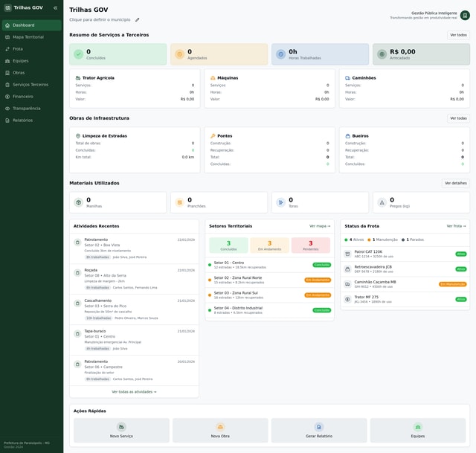The image size is (476, 453).
Task: Click Ver detalhes for Materiais Utilizados
Action: click(455, 183)
